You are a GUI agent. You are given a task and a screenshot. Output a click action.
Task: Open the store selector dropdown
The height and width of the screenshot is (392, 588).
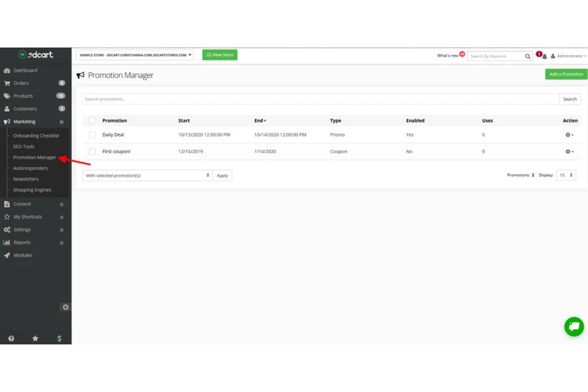(135, 55)
